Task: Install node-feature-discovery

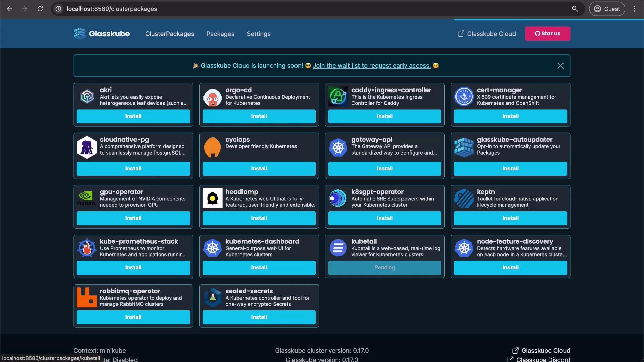Action: pos(511,268)
